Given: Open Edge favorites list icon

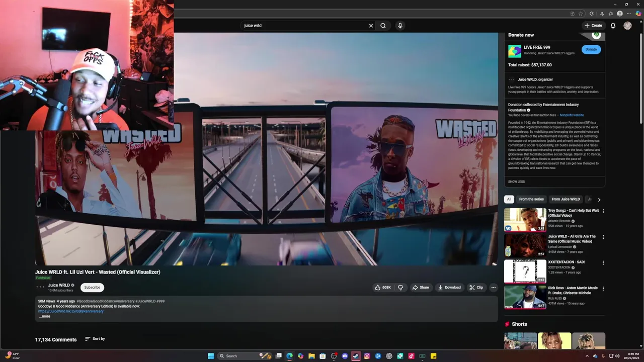Looking at the screenshot, I should click(x=611, y=14).
